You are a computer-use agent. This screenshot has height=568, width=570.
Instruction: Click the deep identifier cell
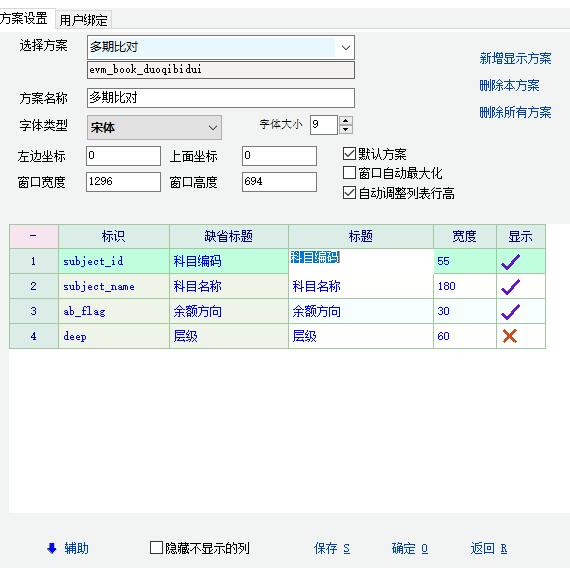tap(114, 336)
